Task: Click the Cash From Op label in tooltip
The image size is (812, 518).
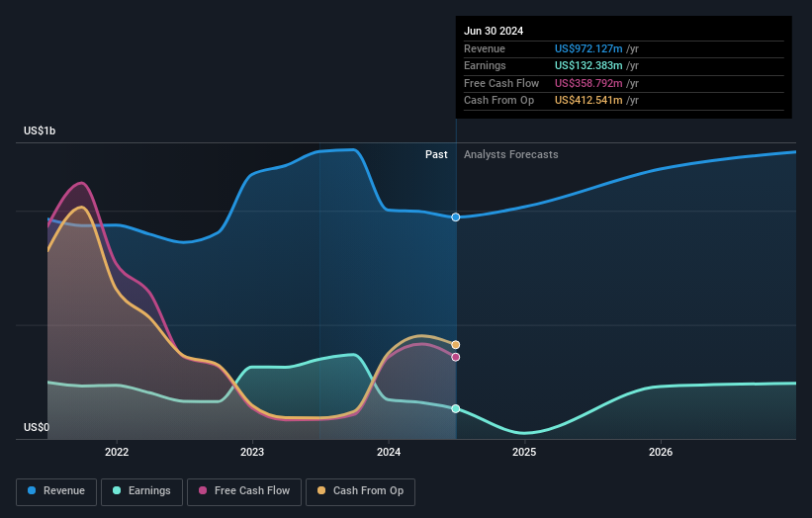Action: tap(498, 101)
